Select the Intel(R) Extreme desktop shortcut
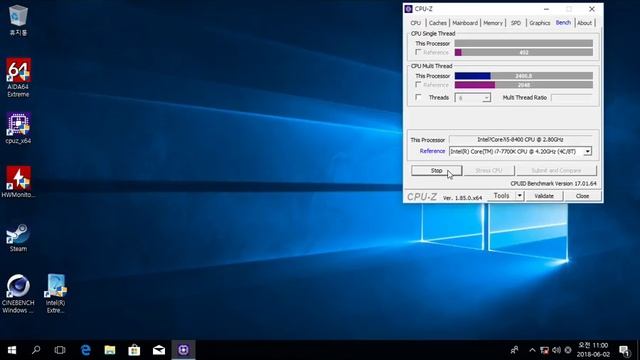640x360 pixels. click(x=56, y=294)
